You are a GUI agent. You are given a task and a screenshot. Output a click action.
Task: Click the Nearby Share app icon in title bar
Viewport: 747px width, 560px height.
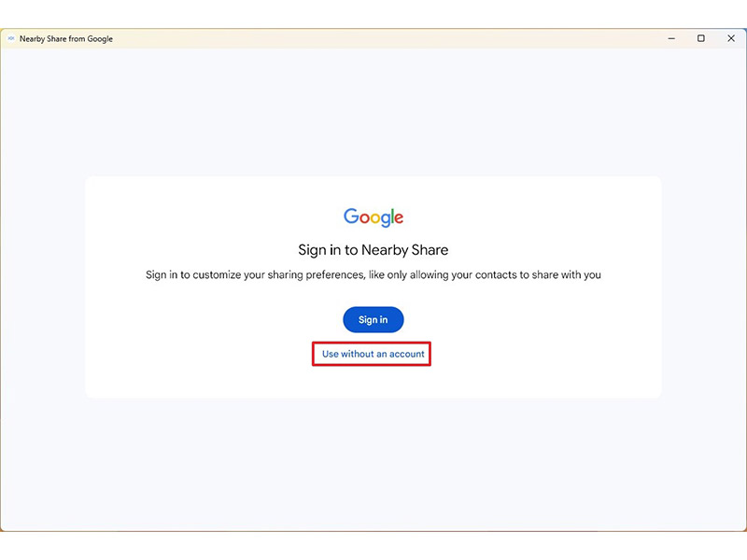pyautogui.click(x=11, y=38)
